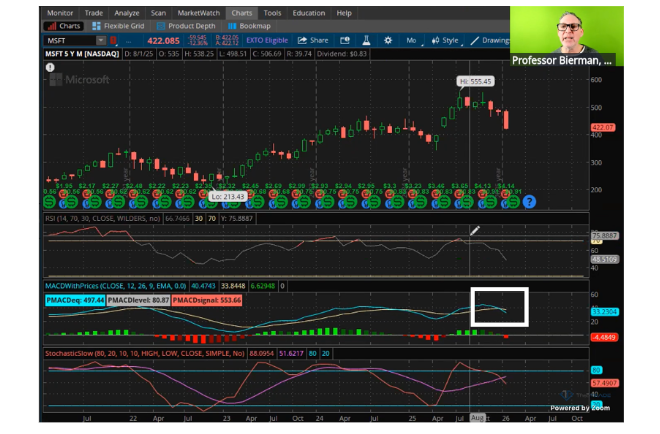
Task: Click the MACD value 40.4743
Action: coord(203,286)
